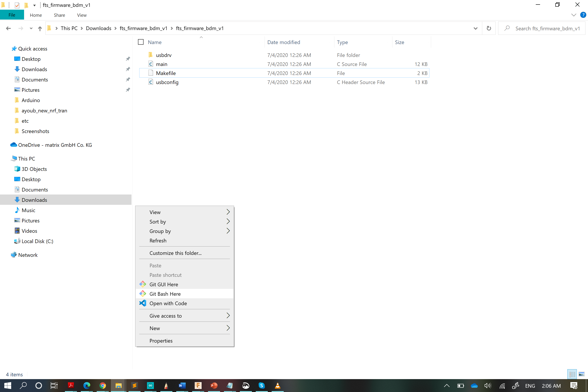Sort files by Date modified column header
Screen dimensions: 588x392
(x=283, y=42)
